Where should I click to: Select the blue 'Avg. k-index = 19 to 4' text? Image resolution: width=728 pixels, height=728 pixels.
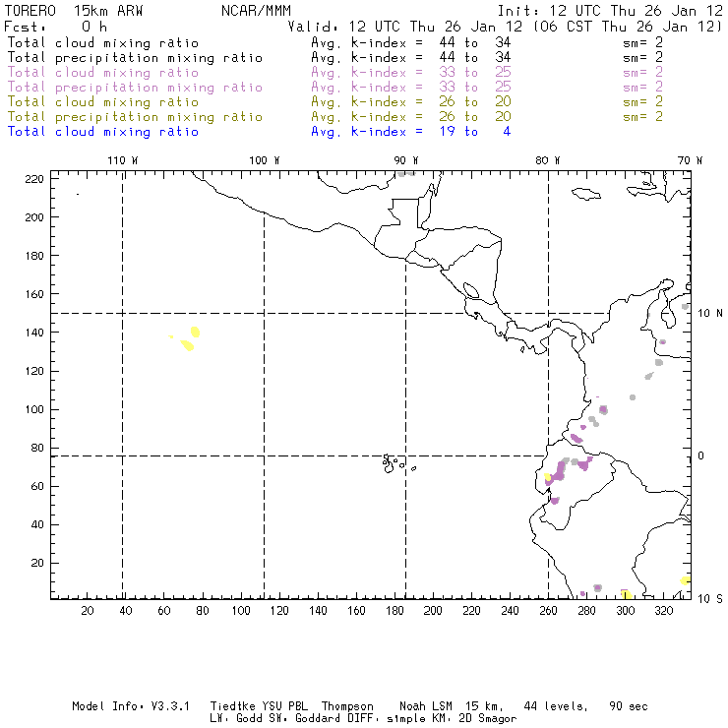(x=411, y=132)
